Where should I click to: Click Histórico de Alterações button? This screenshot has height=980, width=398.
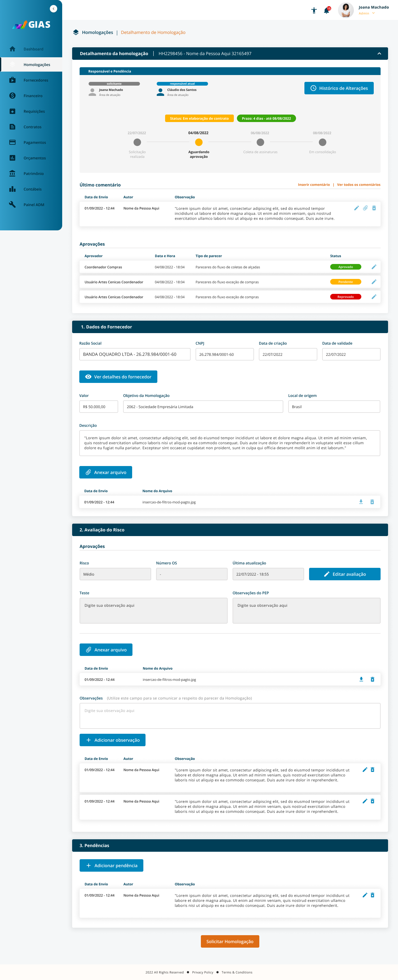point(339,88)
